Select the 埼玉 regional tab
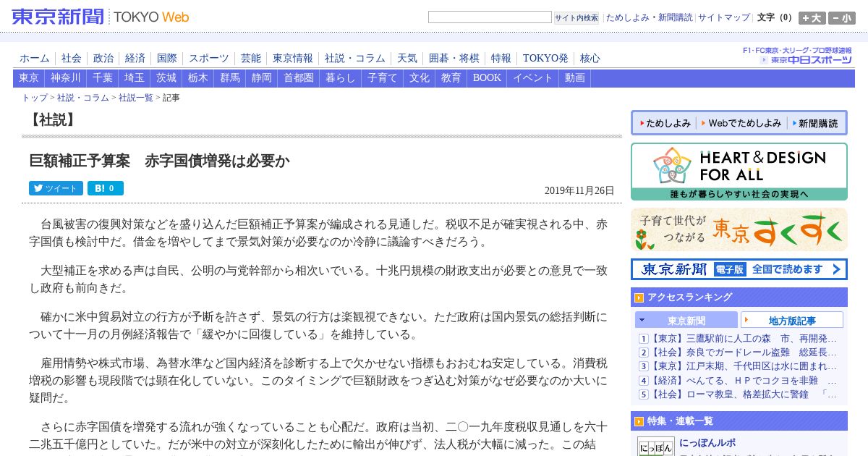 (x=135, y=78)
